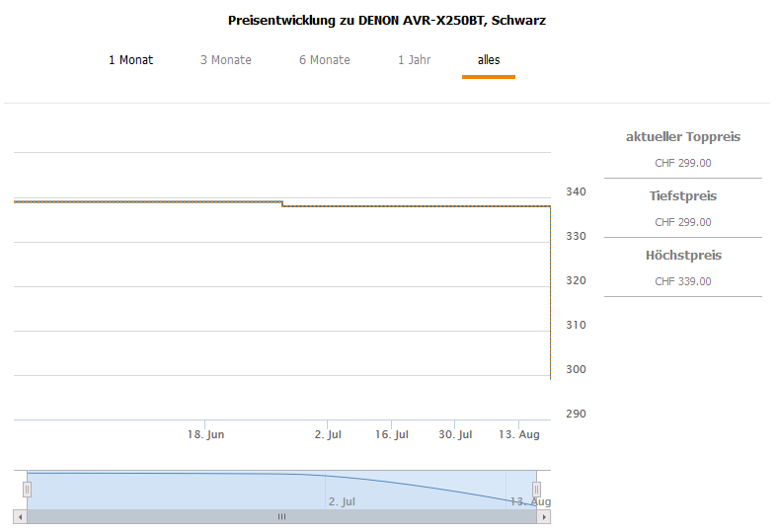The image size is (778, 532).
Task: Show the "6 Monate" price history
Action: click(324, 60)
